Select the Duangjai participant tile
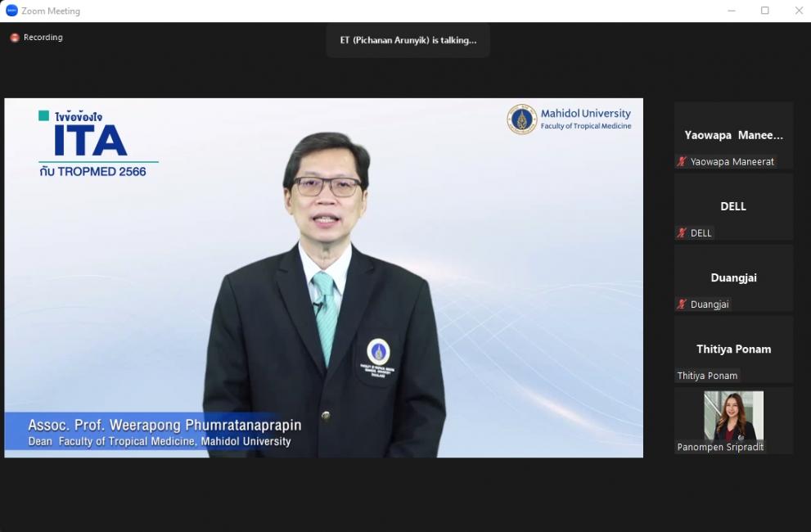Screen dimensions: 811x532 click(x=733, y=278)
